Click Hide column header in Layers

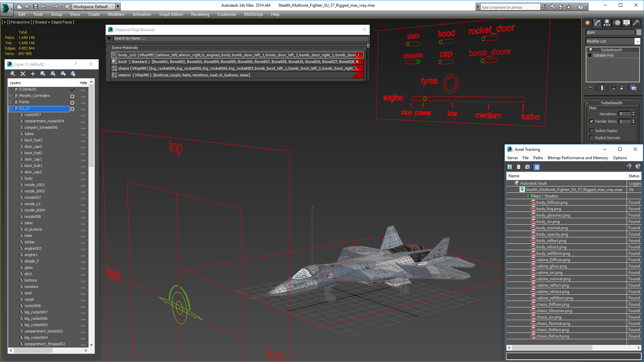pyautogui.click(x=83, y=83)
